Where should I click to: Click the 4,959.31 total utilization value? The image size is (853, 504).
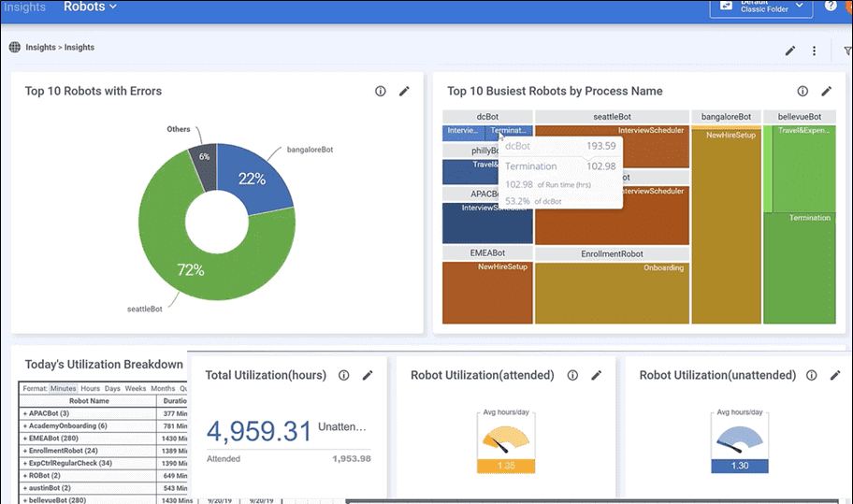(258, 431)
